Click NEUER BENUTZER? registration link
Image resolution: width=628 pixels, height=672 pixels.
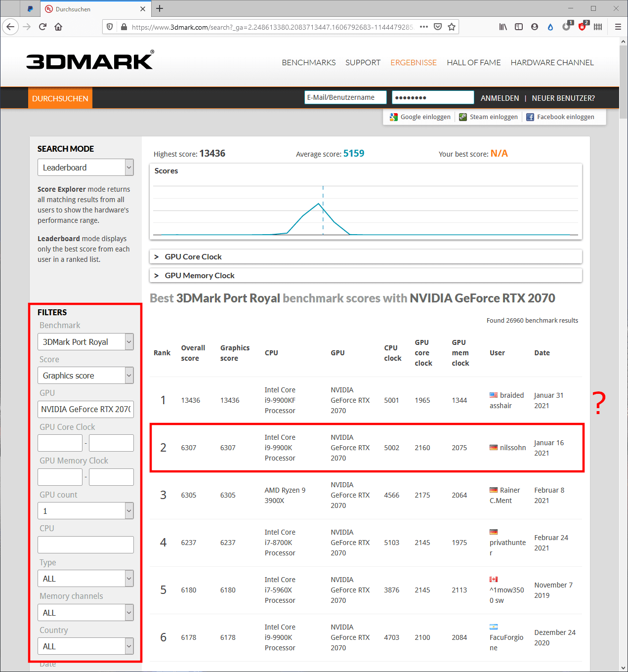pos(563,98)
